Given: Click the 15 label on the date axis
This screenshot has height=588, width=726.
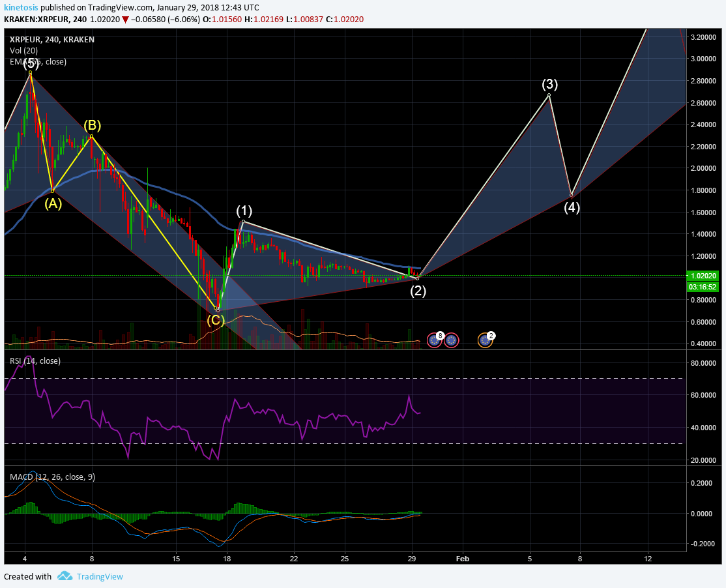Looking at the screenshot, I should [x=176, y=559].
